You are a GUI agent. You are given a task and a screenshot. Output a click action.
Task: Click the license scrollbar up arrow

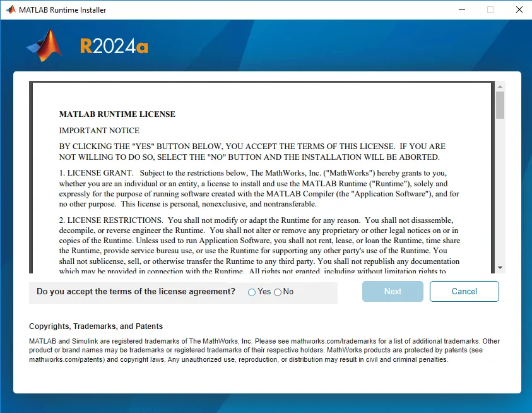(500, 87)
